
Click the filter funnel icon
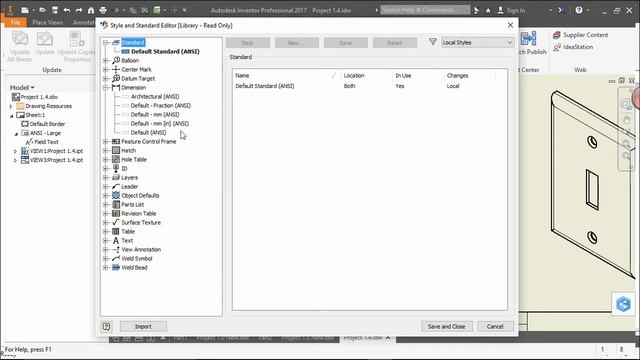(x=433, y=42)
